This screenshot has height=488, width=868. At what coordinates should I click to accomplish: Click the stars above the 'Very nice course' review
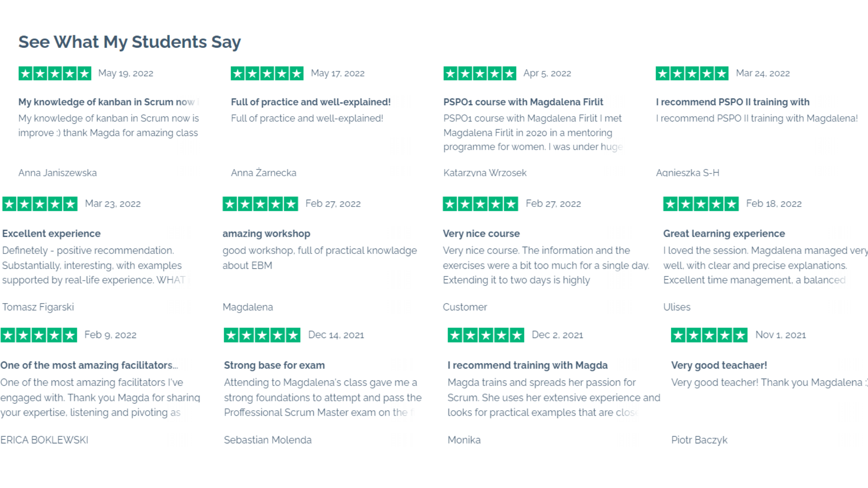point(481,204)
